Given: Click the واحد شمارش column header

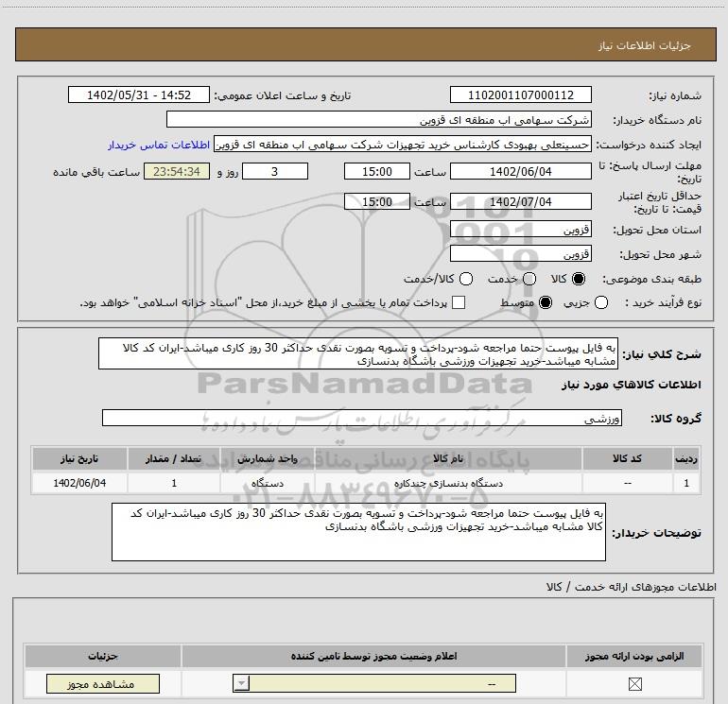Looking at the screenshot, I should (268, 458).
